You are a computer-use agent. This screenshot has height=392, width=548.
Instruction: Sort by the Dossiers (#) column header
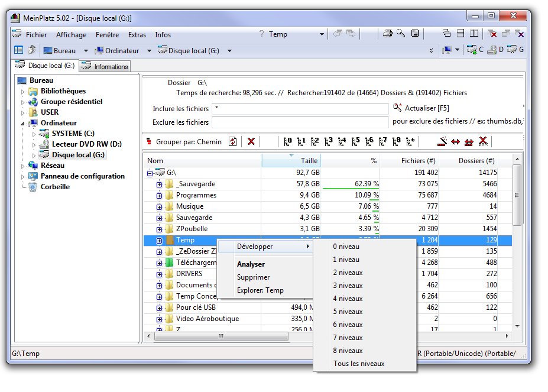(x=469, y=160)
